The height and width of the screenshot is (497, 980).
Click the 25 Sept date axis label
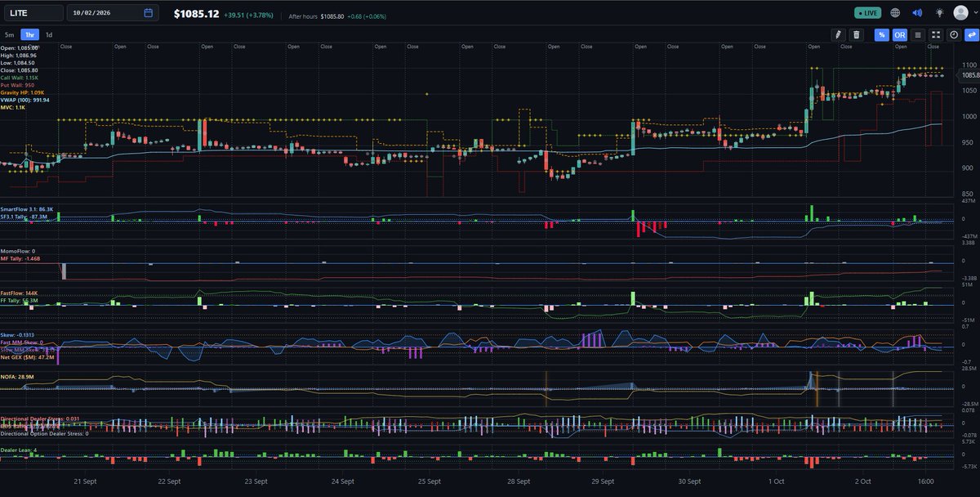click(429, 482)
